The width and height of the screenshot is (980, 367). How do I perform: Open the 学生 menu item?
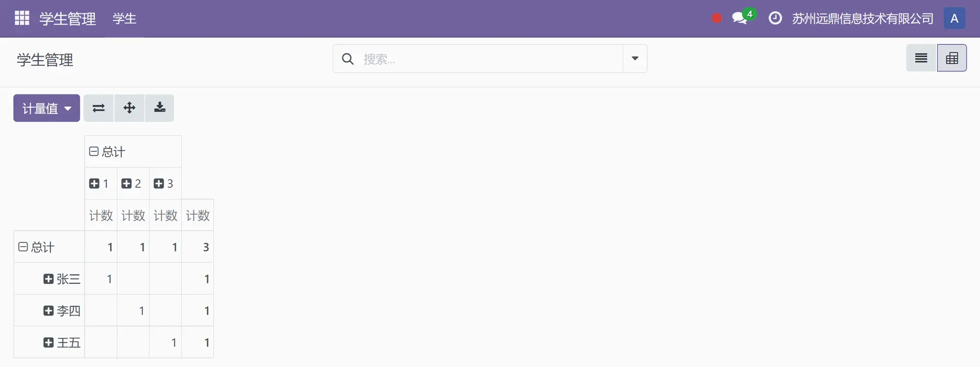coord(125,19)
